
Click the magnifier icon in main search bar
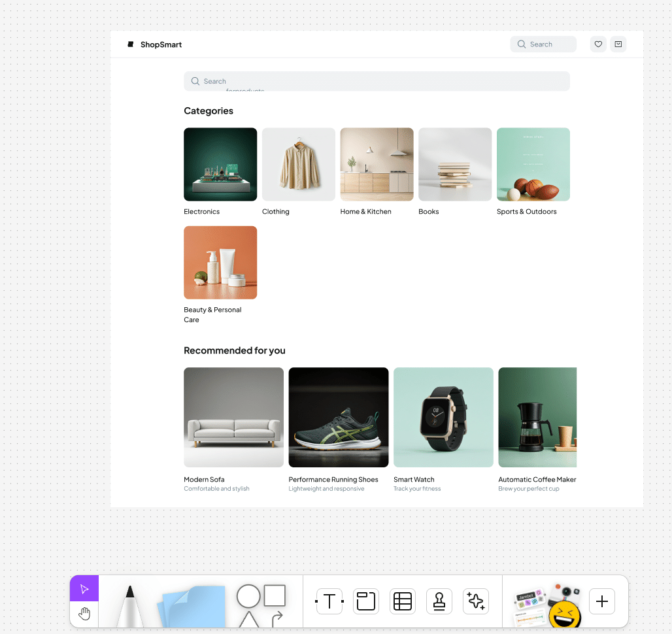195,81
